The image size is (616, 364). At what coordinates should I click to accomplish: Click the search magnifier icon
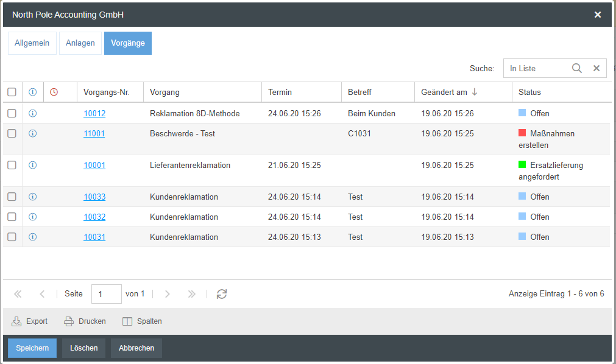click(x=577, y=68)
